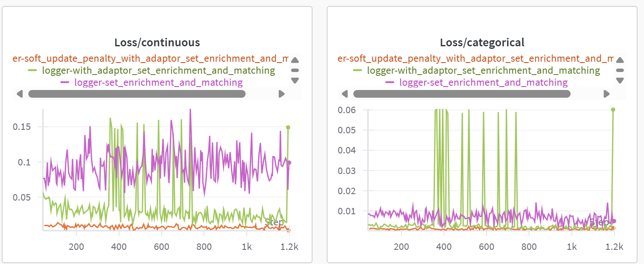The height and width of the screenshot is (264, 644).
Task: Click right arrow of Loss/categorical legend scrollbar
Action: (607, 94)
